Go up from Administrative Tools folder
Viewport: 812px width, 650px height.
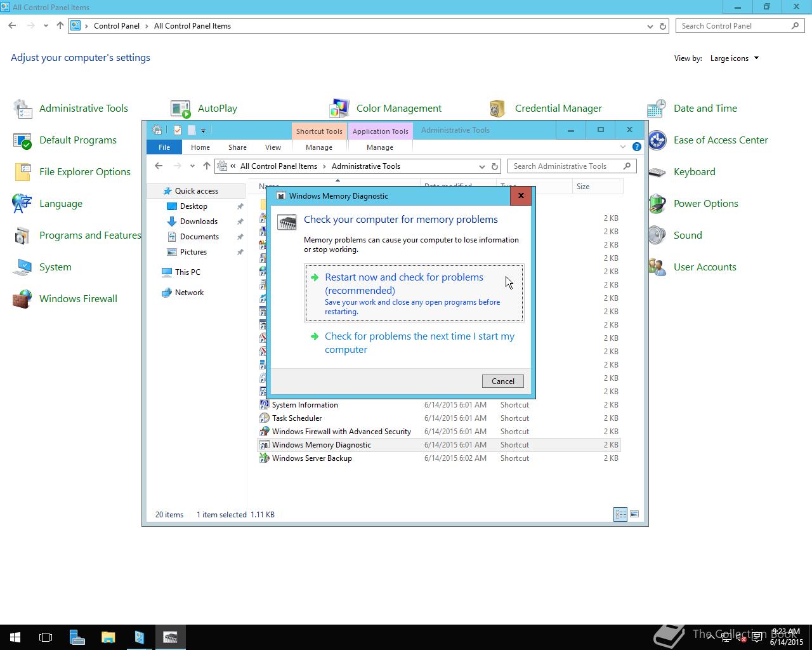point(206,166)
